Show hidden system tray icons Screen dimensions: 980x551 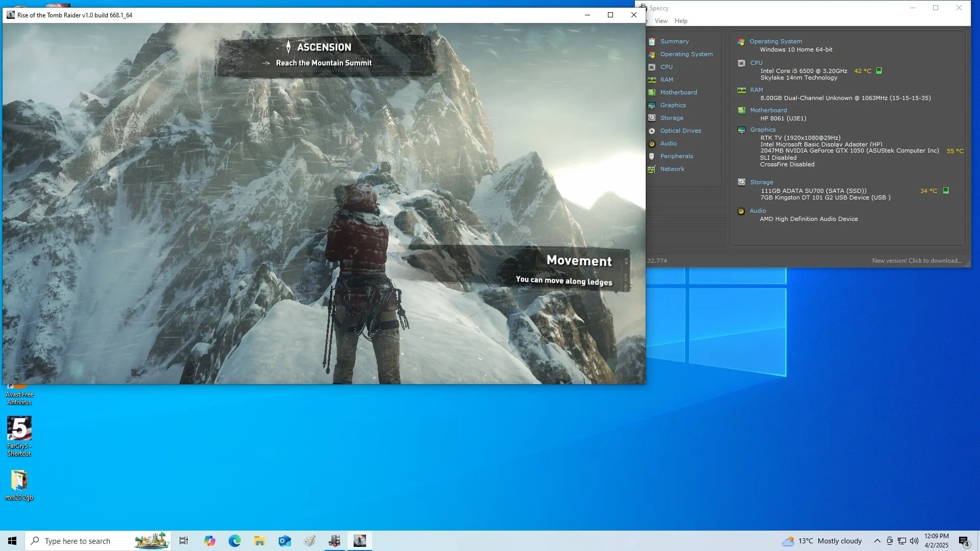(877, 541)
